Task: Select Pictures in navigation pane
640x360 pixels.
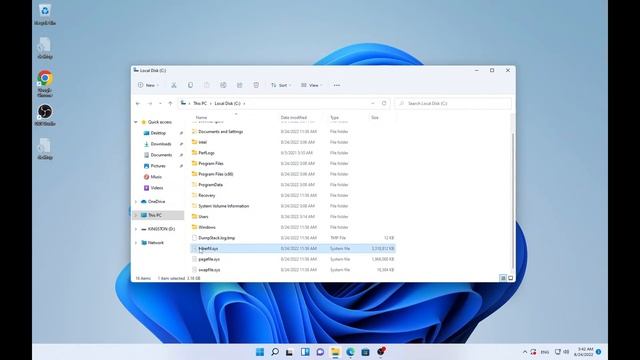Action: click(x=158, y=166)
